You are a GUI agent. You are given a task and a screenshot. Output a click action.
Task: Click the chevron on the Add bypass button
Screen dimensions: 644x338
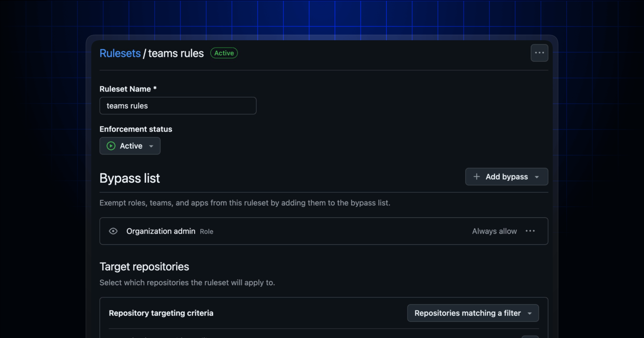[537, 177]
